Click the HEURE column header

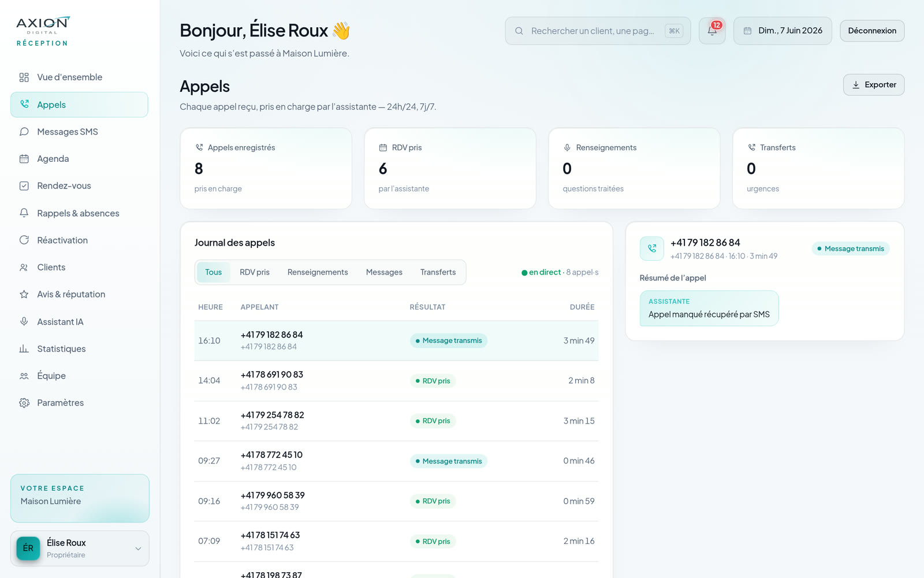(210, 307)
